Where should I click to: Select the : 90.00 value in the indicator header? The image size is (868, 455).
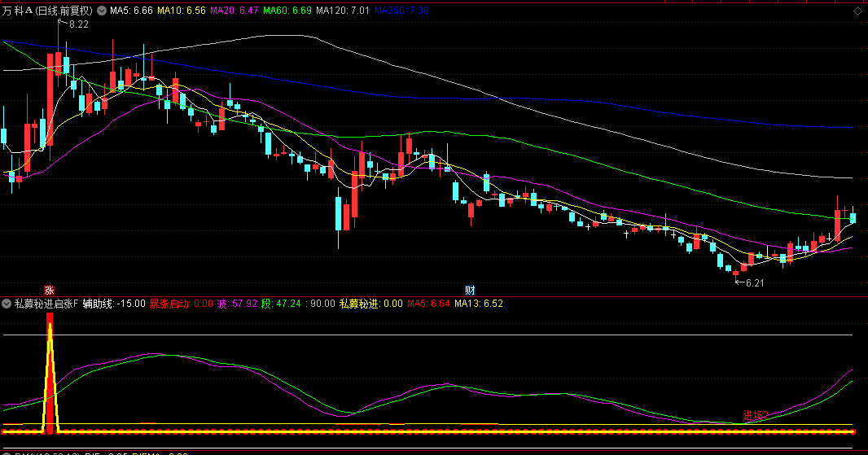[321, 304]
